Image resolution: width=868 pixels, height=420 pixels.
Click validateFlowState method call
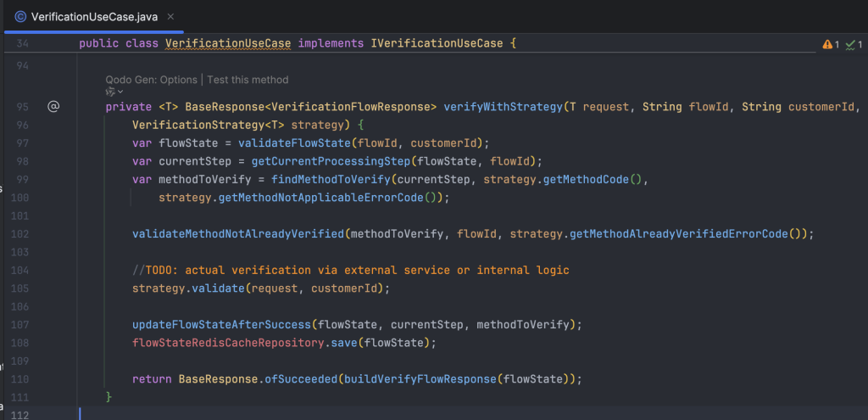(294, 143)
